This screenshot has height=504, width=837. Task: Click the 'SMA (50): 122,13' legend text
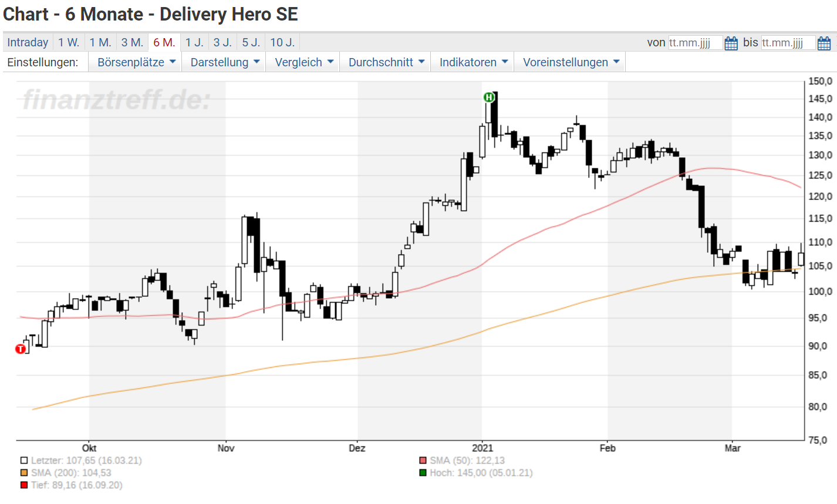467,461
